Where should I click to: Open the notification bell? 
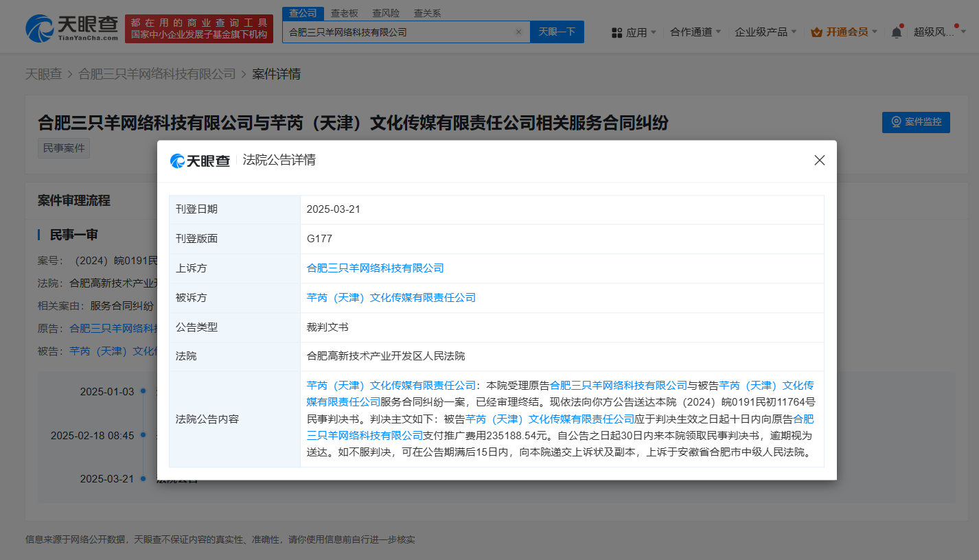897,32
